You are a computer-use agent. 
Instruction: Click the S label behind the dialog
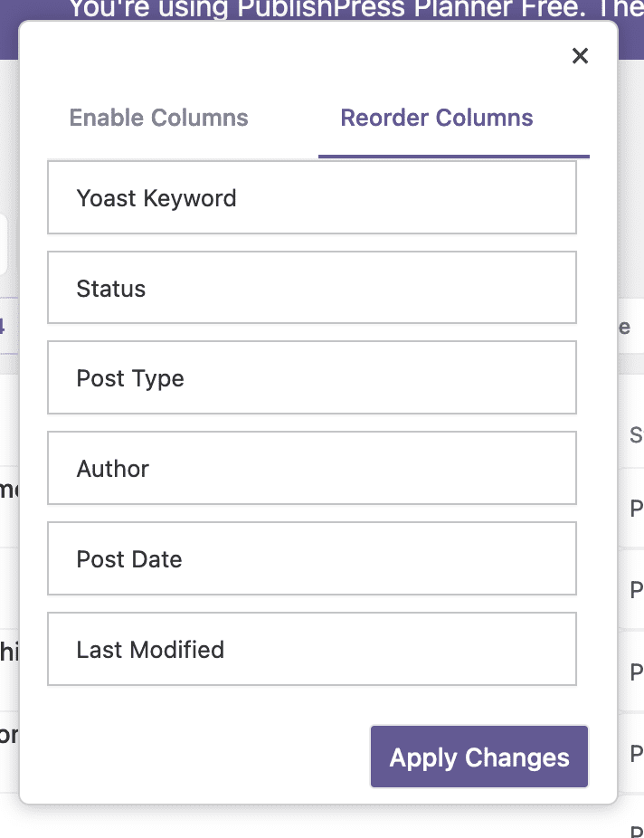[637, 435]
